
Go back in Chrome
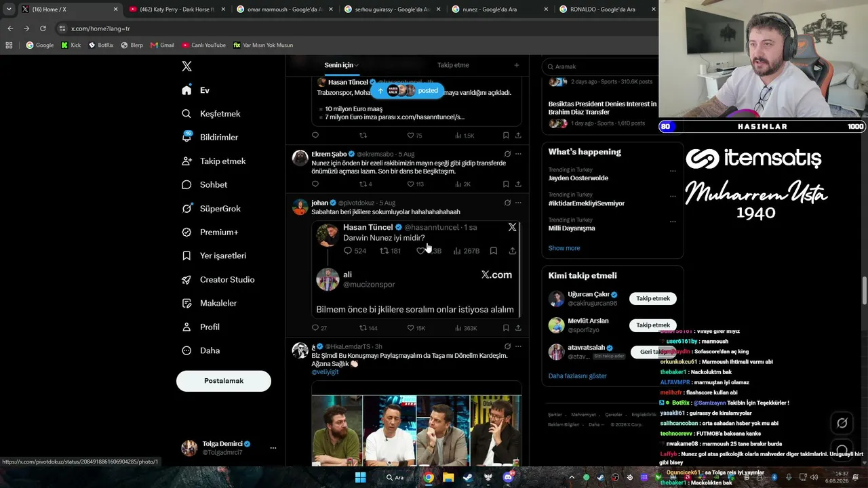[10, 28]
